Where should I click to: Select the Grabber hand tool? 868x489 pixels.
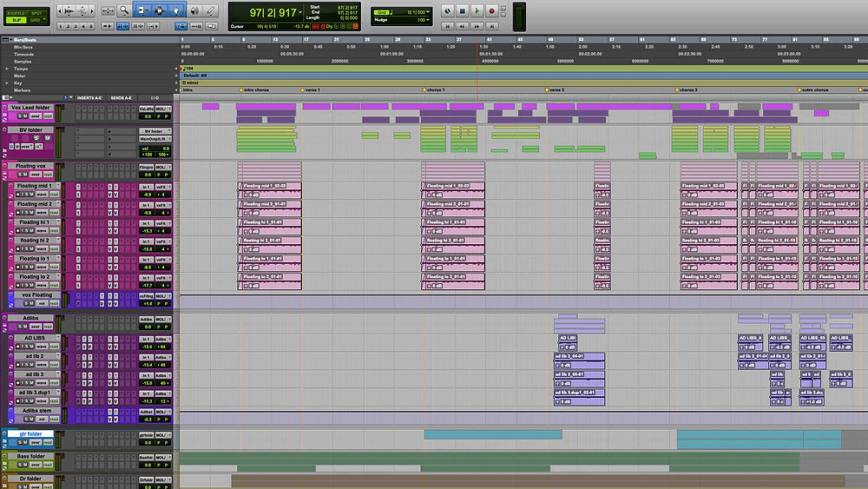pyautogui.click(x=175, y=10)
